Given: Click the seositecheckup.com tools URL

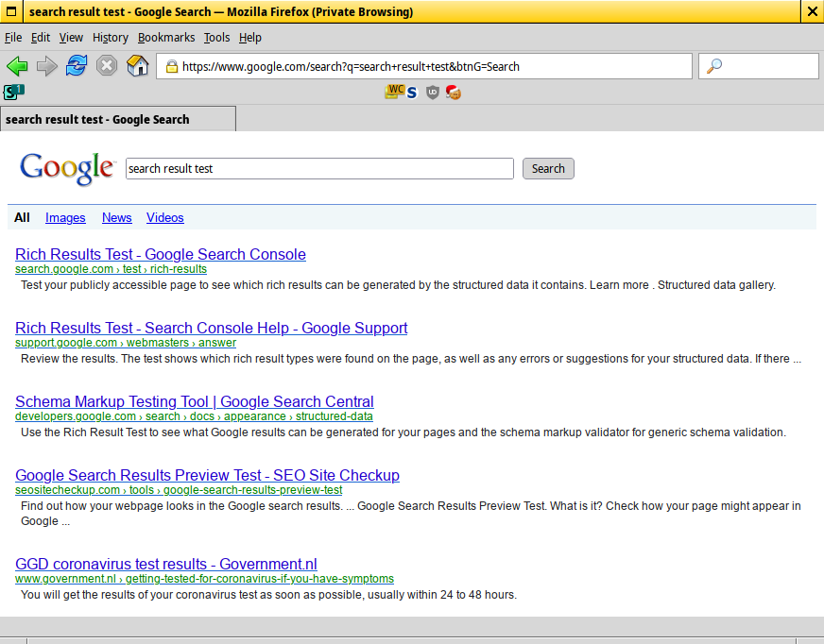Looking at the screenshot, I should 179,489.
